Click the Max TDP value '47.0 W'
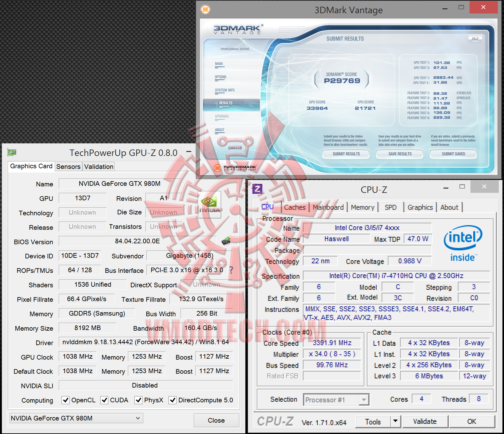The image size is (504, 434). pos(418,239)
